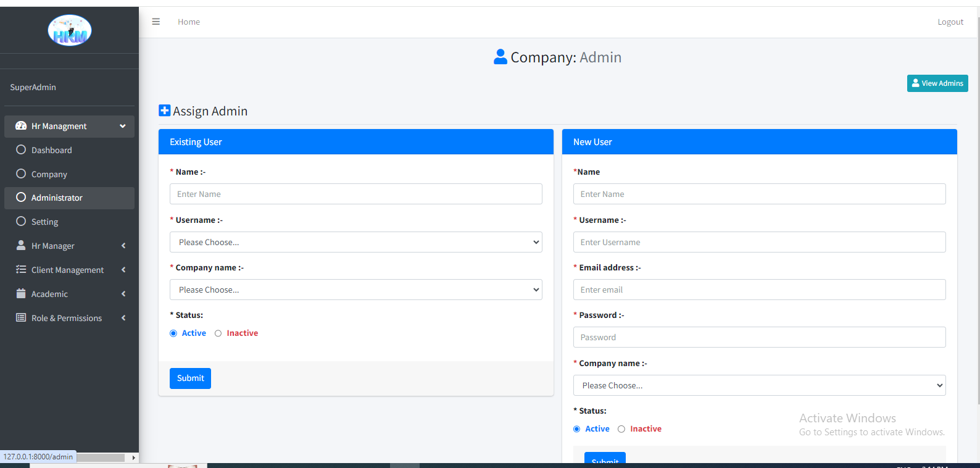This screenshot has height=468, width=980.
Task: Open Company in the sidebar
Action: click(x=69, y=174)
